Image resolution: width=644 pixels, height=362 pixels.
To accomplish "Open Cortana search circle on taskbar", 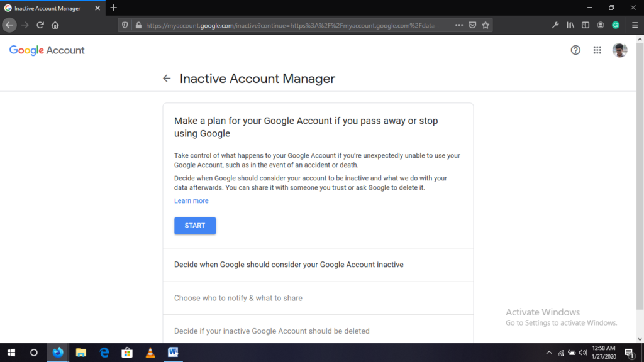I will tap(34, 353).
